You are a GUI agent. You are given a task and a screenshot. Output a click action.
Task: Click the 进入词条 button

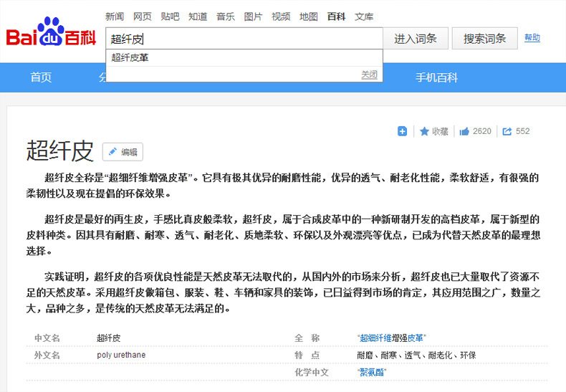click(416, 38)
